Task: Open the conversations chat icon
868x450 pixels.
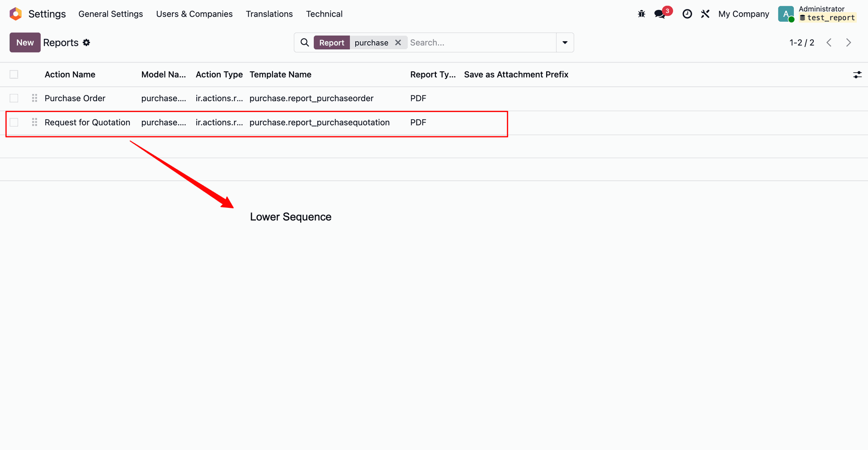Action: (660, 14)
